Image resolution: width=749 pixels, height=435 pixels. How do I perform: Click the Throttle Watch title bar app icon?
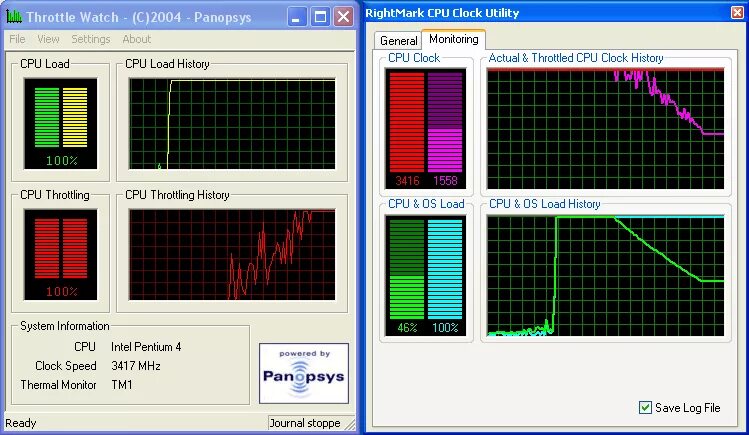(x=14, y=17)
